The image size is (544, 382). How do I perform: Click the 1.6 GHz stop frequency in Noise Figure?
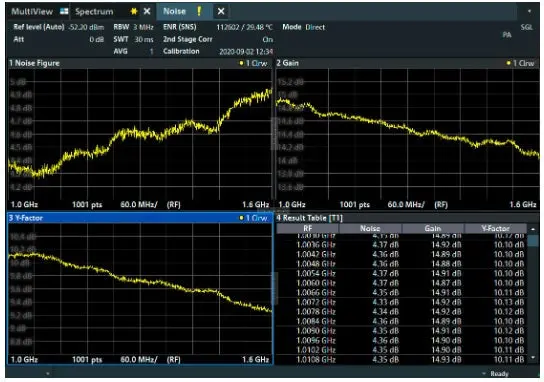256,205
